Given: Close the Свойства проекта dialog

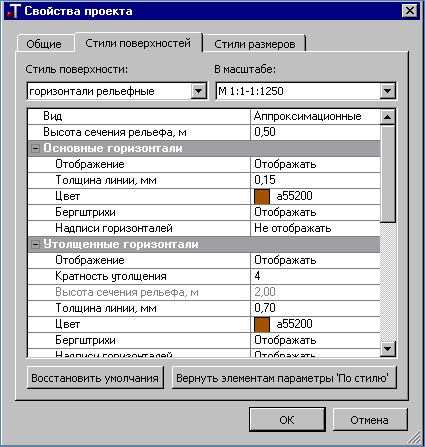Looking at the screenshot, I should (x=410, y=11).
